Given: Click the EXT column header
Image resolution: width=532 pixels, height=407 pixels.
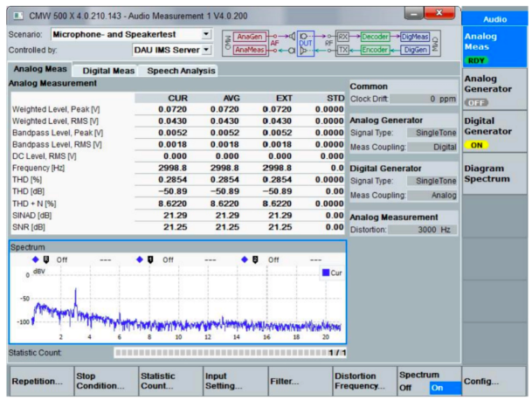Looking at the screenshot, I should (x=284, y=98).
